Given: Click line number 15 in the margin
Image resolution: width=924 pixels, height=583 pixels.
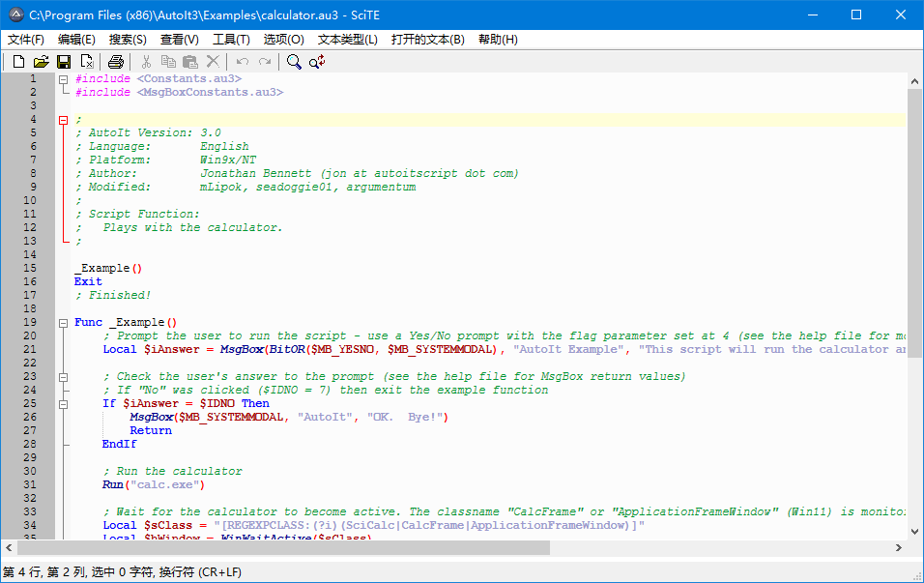Looking at the screenshot, I should click(29, 268).
